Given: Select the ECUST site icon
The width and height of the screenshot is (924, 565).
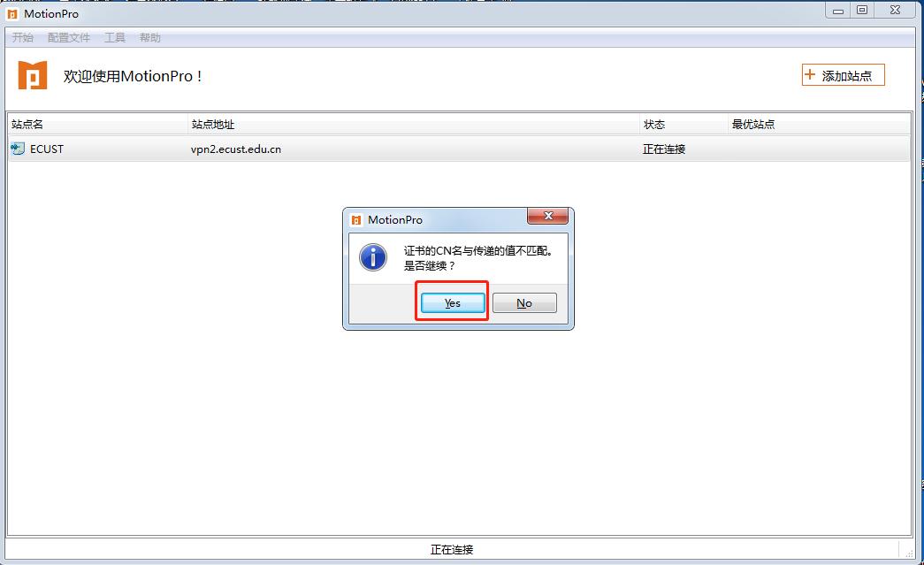Looking at the screenshot, I should point(18,149).
